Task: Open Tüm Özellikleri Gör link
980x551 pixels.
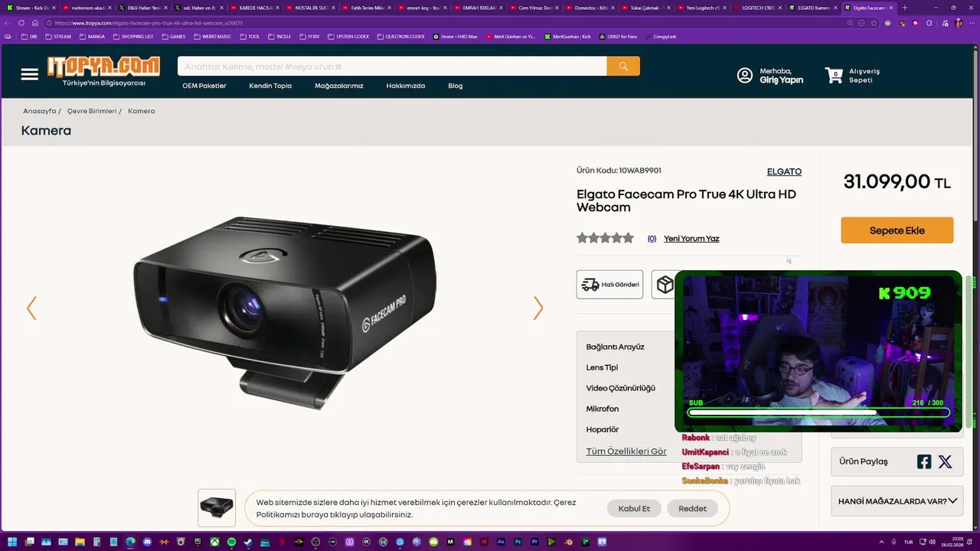Action: coord(626,452)
